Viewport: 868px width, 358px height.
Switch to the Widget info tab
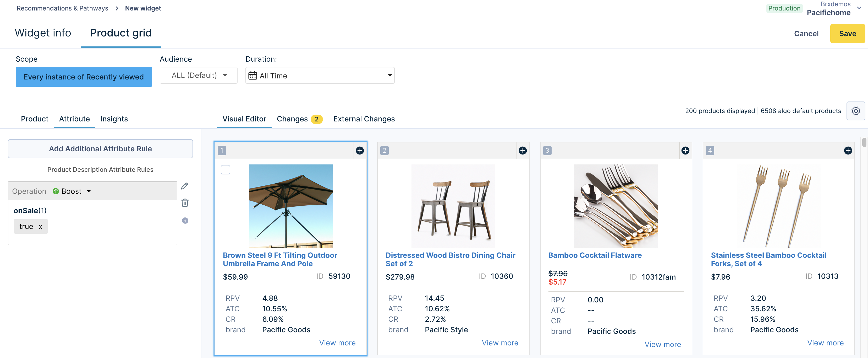43,33
